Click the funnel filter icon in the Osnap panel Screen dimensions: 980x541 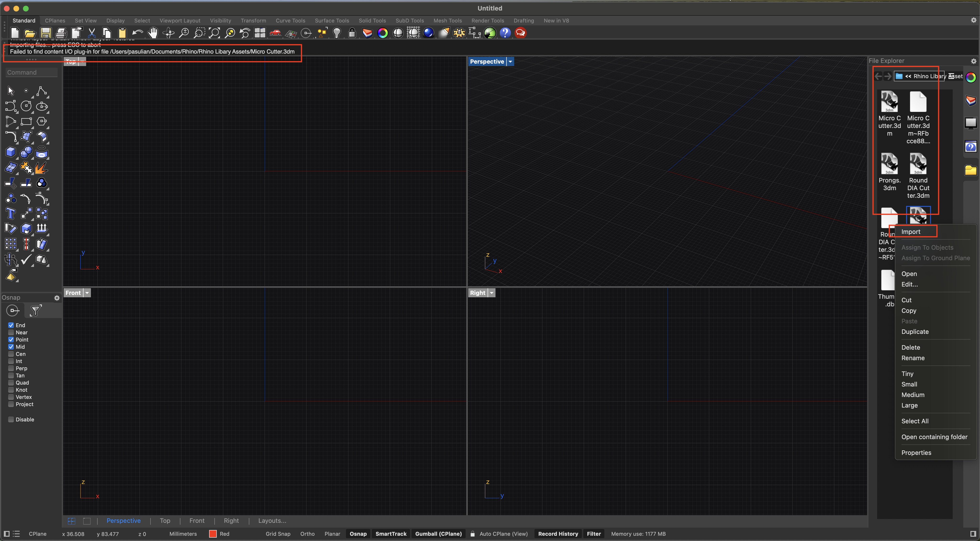click(x=35, y=311)
